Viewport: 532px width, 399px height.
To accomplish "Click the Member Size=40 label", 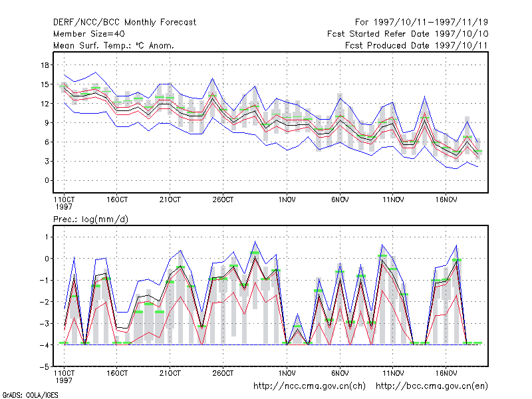I will tap(89, 34).
